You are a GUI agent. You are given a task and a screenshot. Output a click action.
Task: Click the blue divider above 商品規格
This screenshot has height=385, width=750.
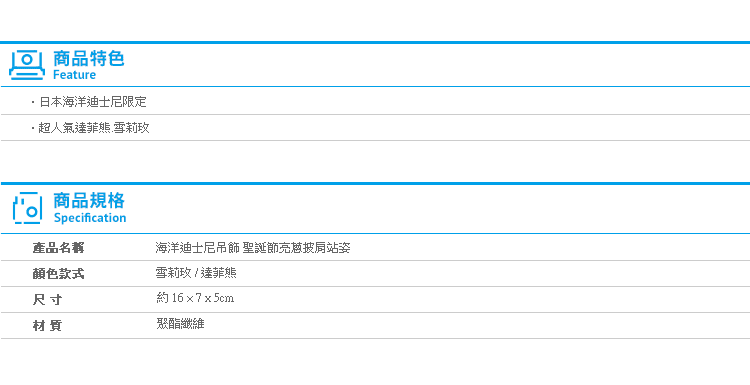[x=375, y=184]
